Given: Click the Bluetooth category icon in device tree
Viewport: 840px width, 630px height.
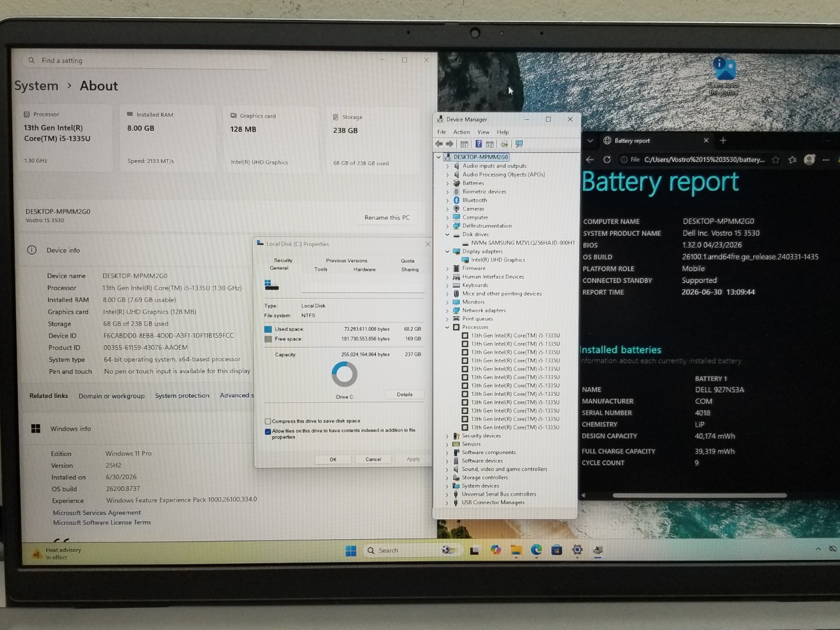Looking at the screenshot, I should pos(456,200).
